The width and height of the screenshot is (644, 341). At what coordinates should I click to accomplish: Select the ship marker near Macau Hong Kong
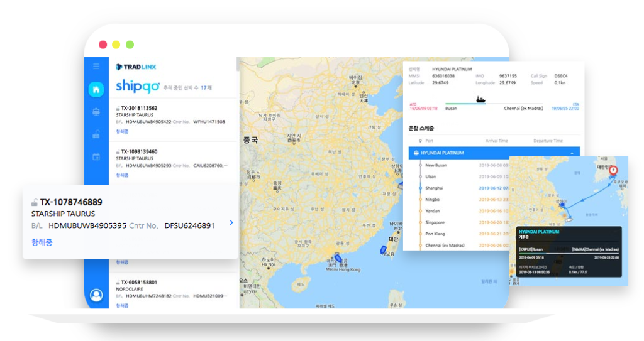tap(338, 257)
